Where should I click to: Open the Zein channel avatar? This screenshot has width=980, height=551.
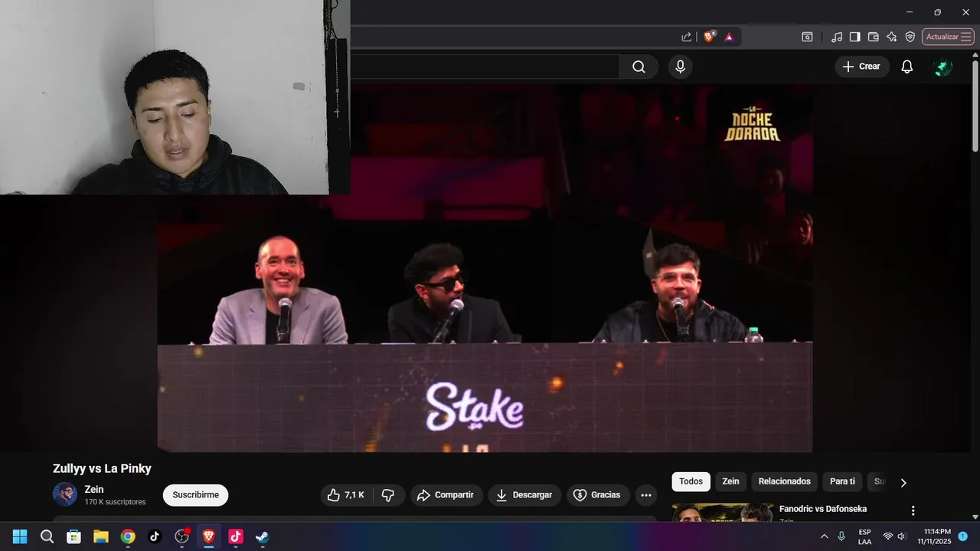pos(65,494)
